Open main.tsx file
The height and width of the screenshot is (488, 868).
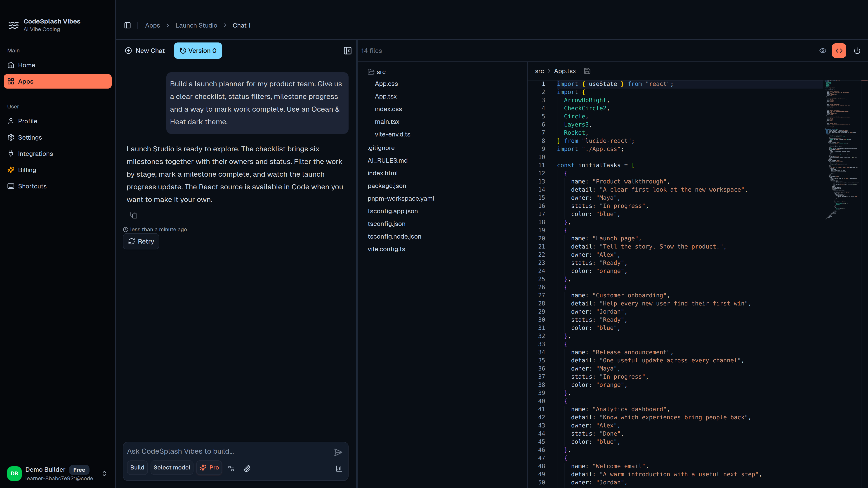[387, 122]
